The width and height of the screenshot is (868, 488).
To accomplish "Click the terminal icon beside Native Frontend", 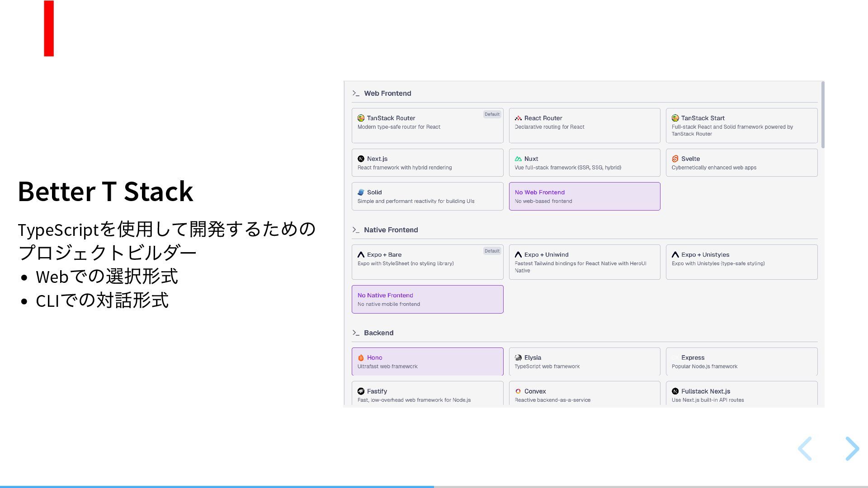I will [356, 230].
